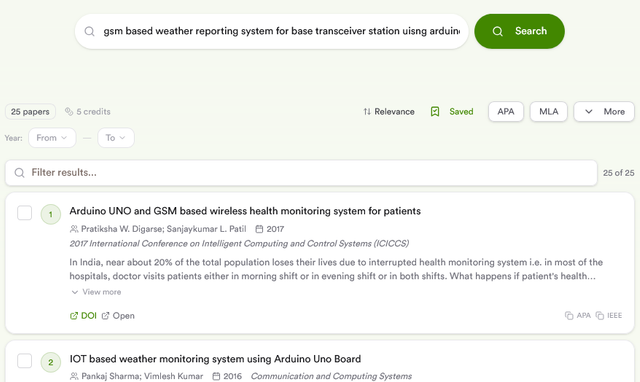Click the ICICCS conference name text
640x382 pixels.
point(239,244)
